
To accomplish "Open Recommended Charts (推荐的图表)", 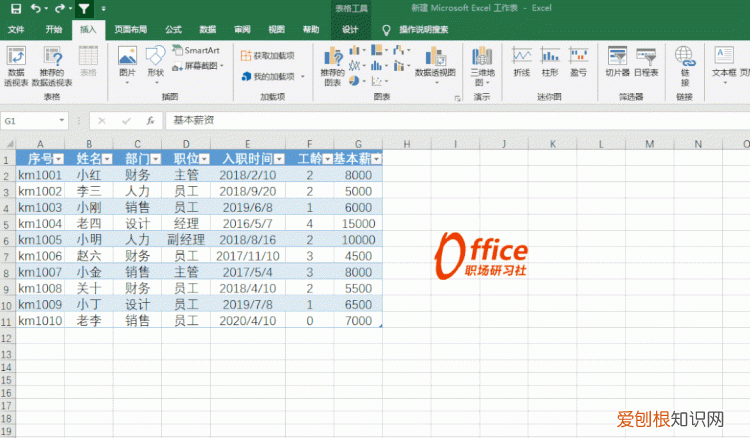I will tap(332, 66).
